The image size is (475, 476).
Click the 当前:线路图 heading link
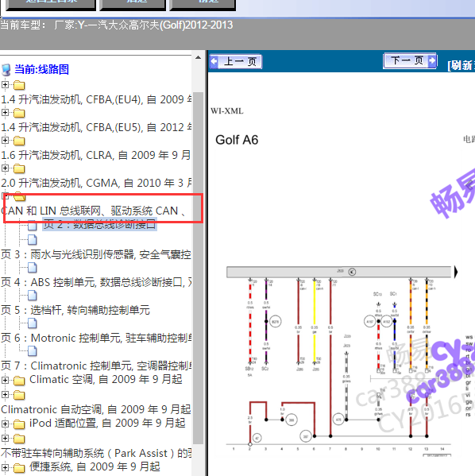[41, 69]
